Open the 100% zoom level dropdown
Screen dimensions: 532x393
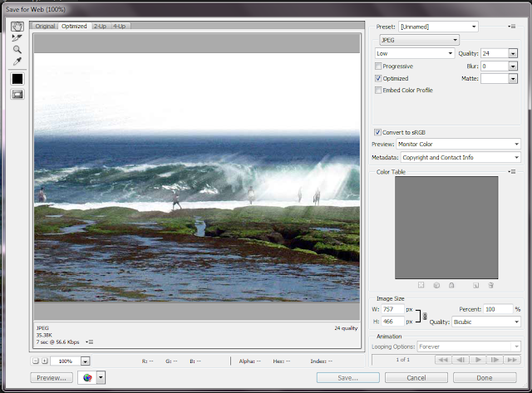tap(85, 361)
